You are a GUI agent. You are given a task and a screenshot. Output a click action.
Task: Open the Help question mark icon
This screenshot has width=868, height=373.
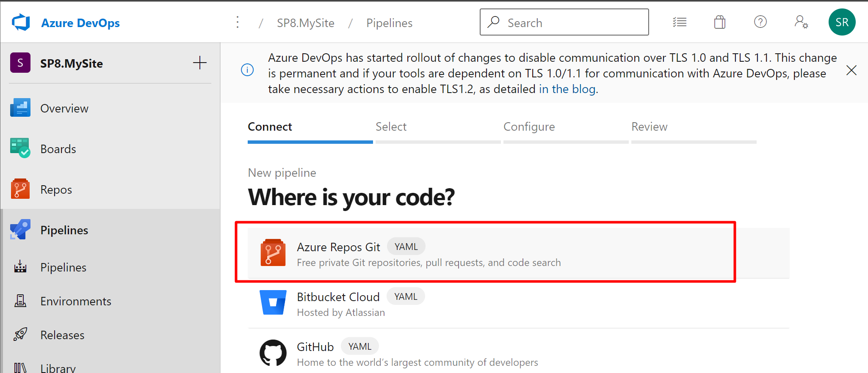[x=760, y=22]
